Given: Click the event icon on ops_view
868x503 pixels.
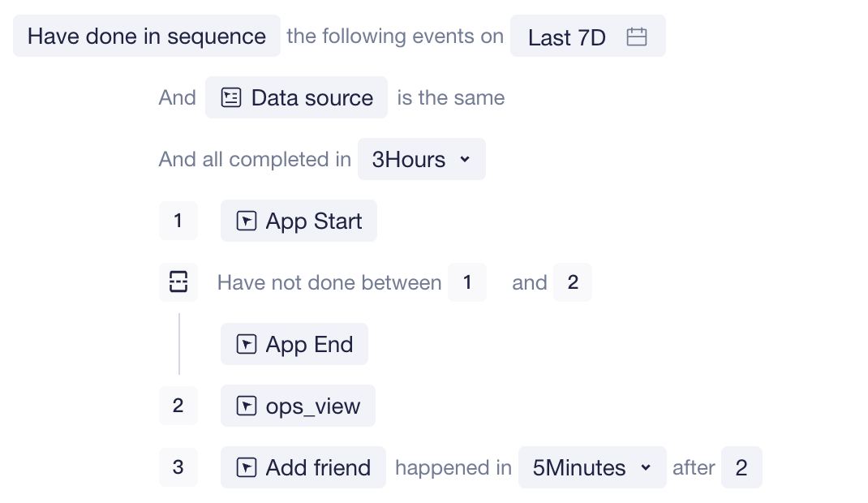Looking at the screenshot, I should tap(247, 406).
